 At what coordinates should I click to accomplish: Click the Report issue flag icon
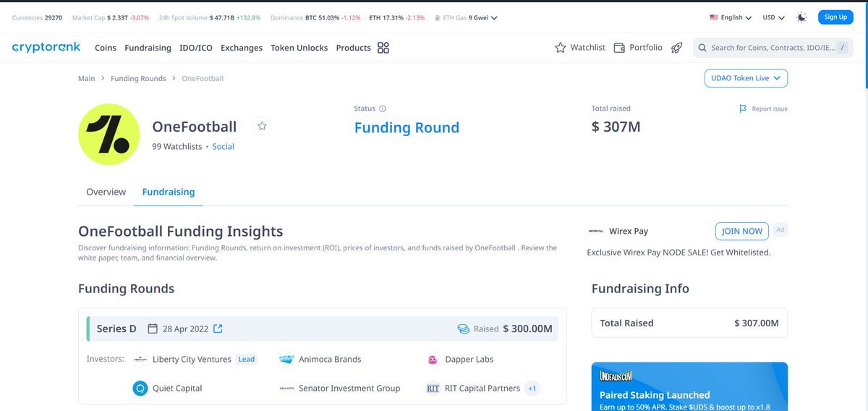(742, 109)
